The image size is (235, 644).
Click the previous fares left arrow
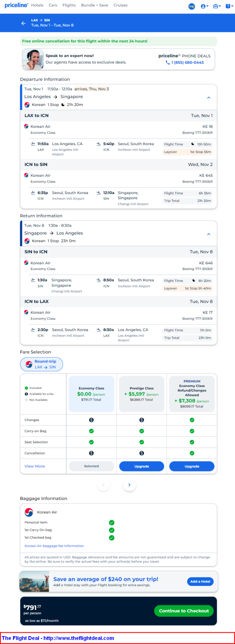[103, 485]
